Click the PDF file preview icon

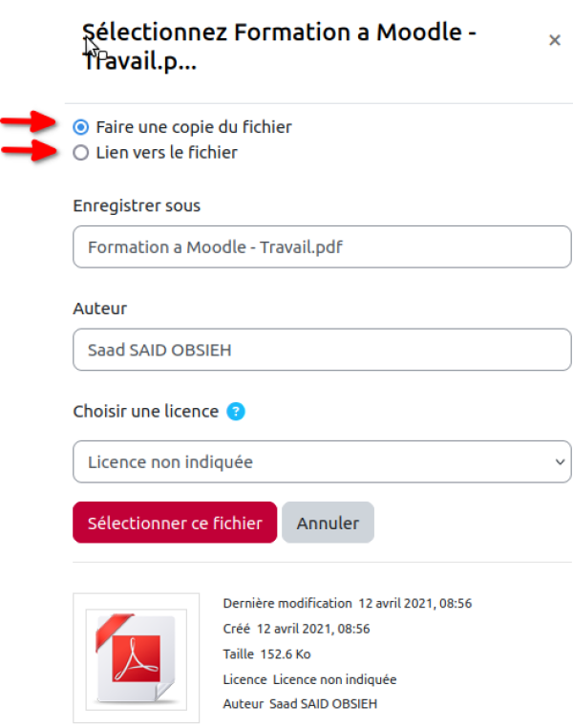pyautogui.click(x=136, y=658)
